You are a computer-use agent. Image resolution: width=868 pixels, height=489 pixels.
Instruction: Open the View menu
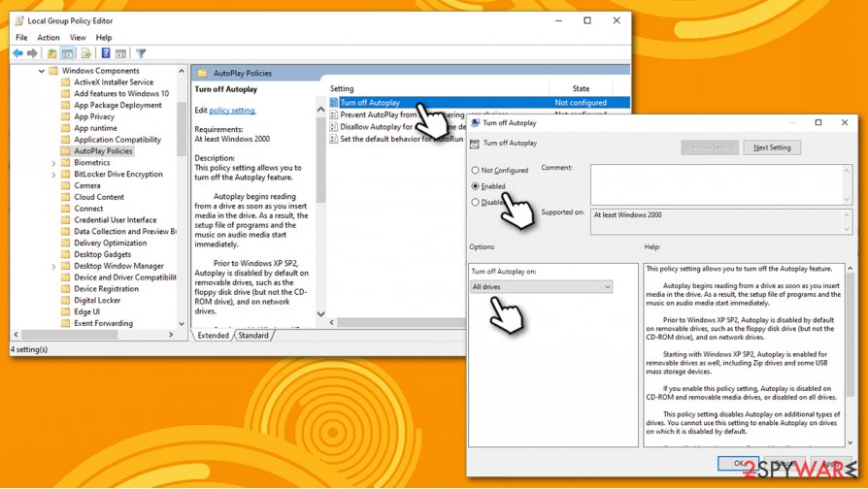tap(78, 37)
